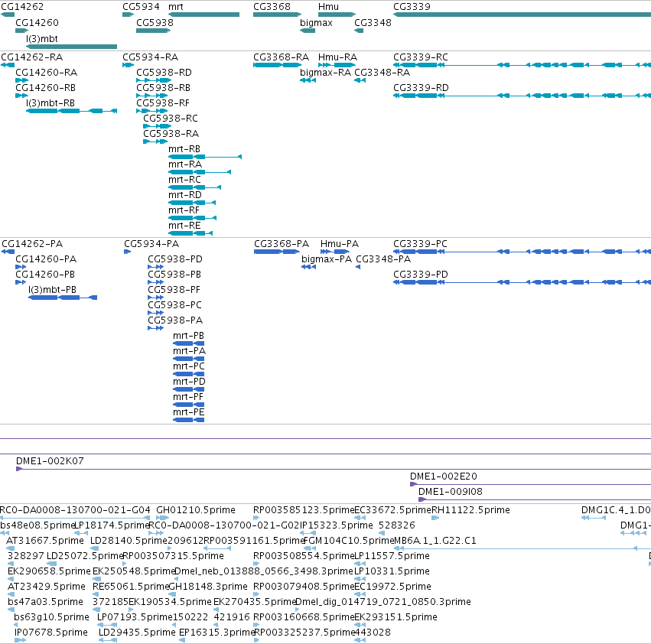Select EST EP16315.3prime
This screenshot has width=651, height=644.
tap(182, 640)
